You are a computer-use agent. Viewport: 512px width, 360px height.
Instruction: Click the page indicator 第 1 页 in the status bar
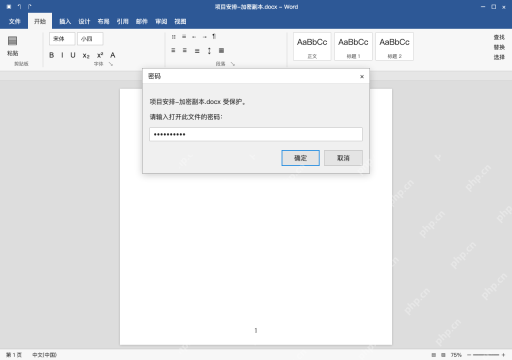(14, 355)
